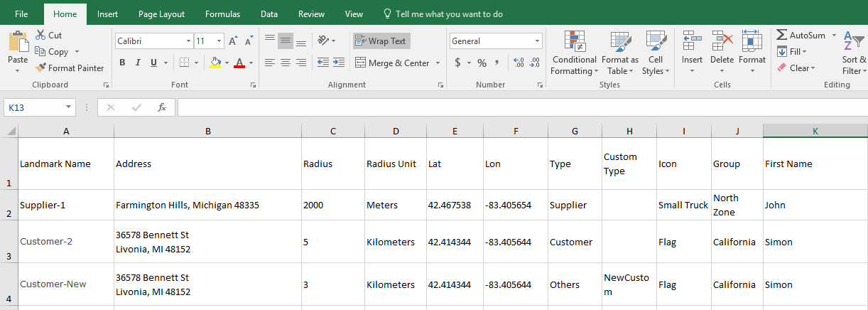Viewport: 868px width, 310px height.
Task: Center text horizontally
Action: tap(286, 63)
